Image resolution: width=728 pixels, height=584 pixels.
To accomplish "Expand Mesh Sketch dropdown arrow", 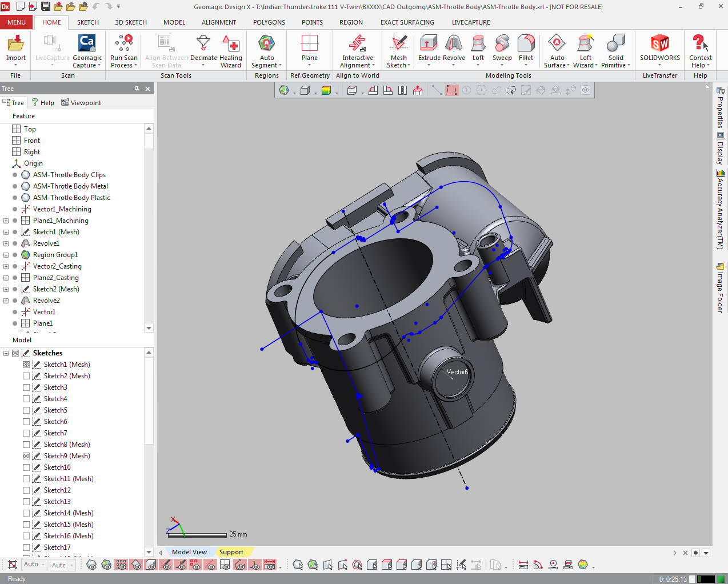I will (409, 66).
